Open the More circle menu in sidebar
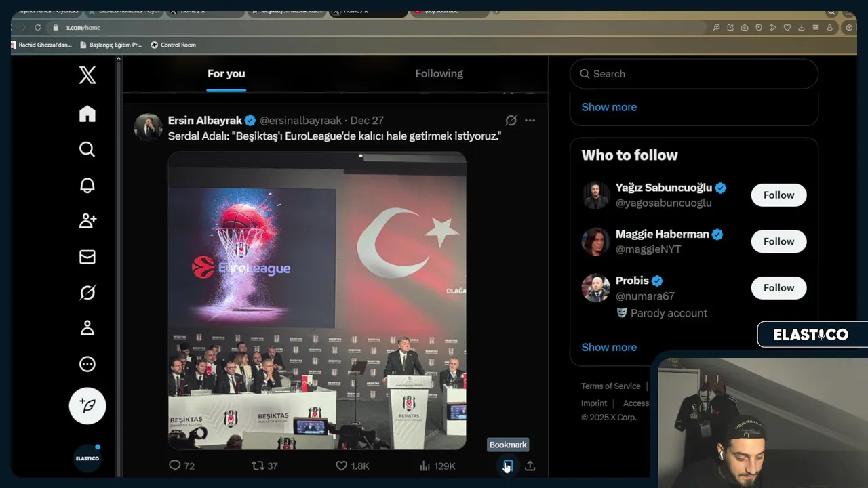 87,364
